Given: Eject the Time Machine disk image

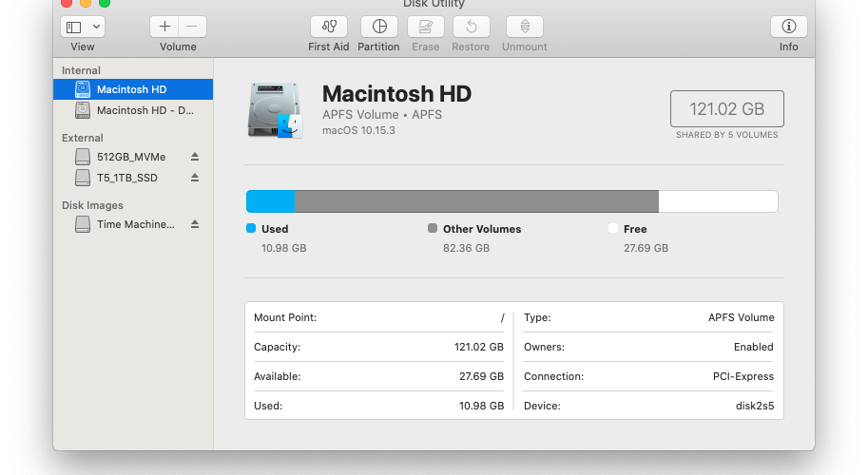Looking at the screenshot, I should [x=195, y=224].
